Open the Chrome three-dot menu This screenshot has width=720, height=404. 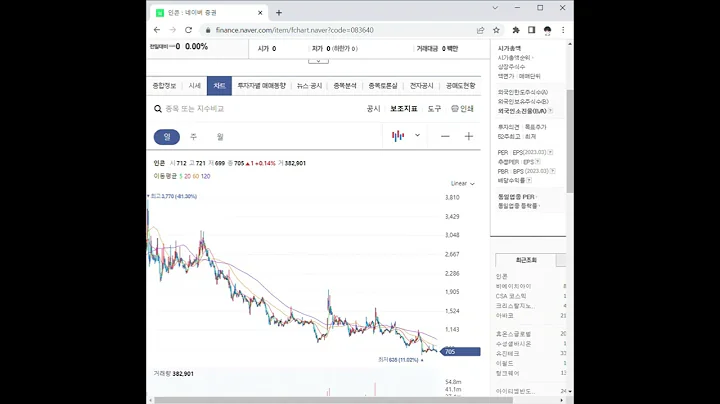point(563,30)
